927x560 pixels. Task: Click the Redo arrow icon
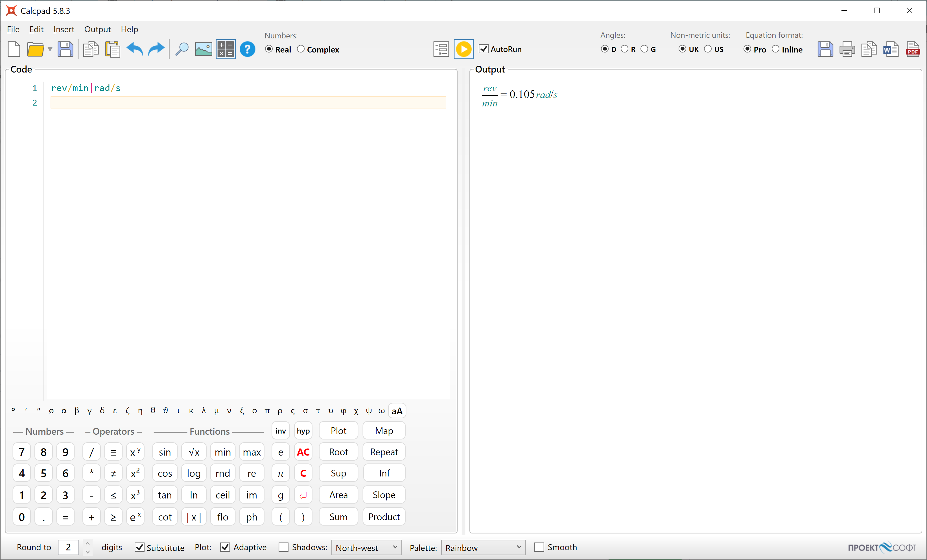[156, 49]
